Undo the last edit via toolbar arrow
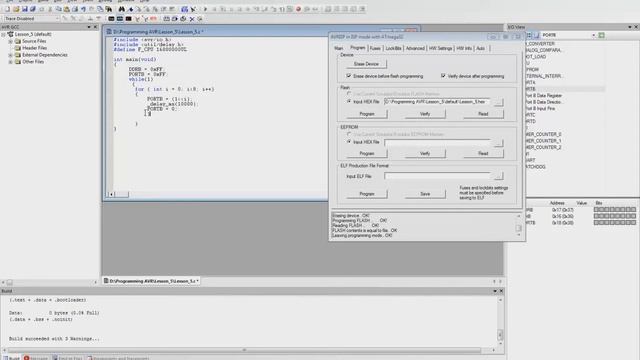 [x=84, y=9]
